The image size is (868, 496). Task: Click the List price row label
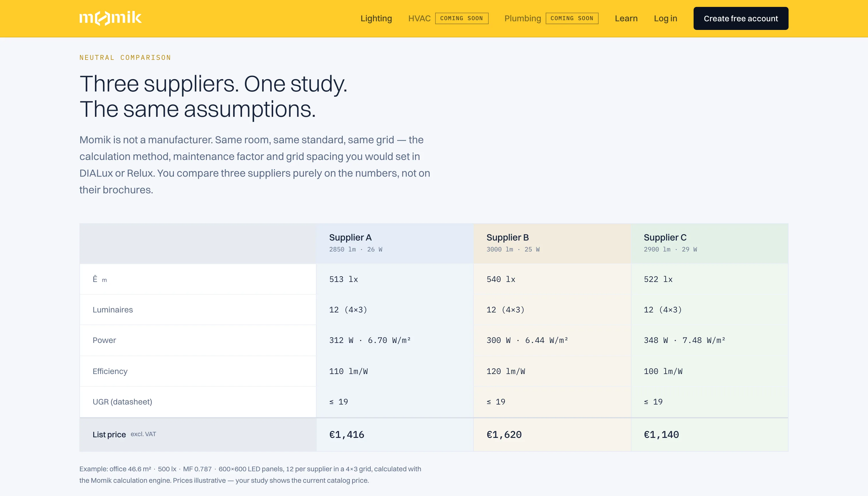point(109,435)
